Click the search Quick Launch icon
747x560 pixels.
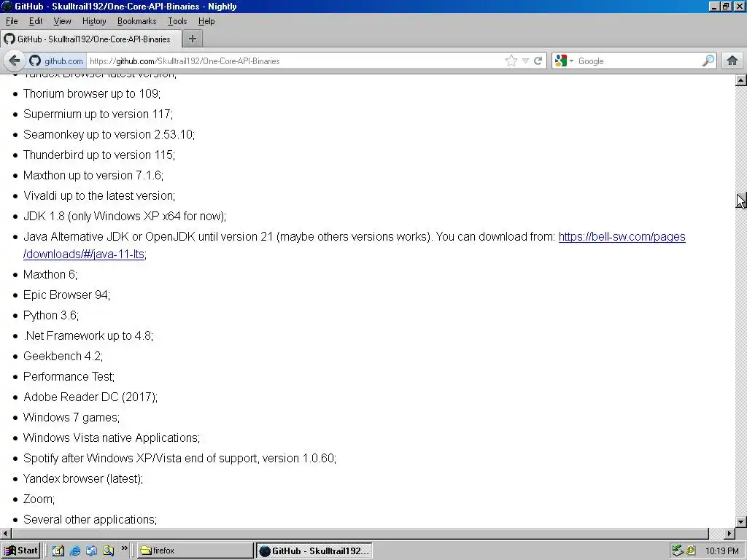pos(108,551)
